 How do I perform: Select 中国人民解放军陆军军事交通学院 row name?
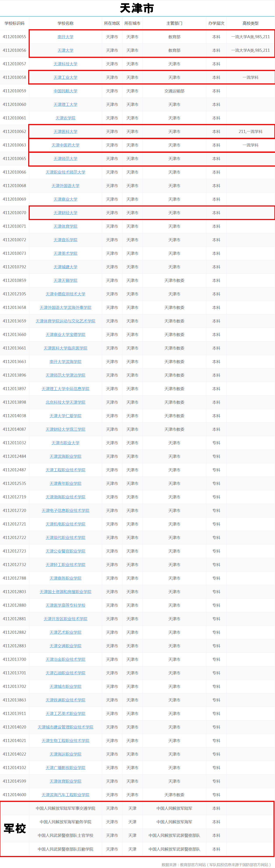pos(65,808)
